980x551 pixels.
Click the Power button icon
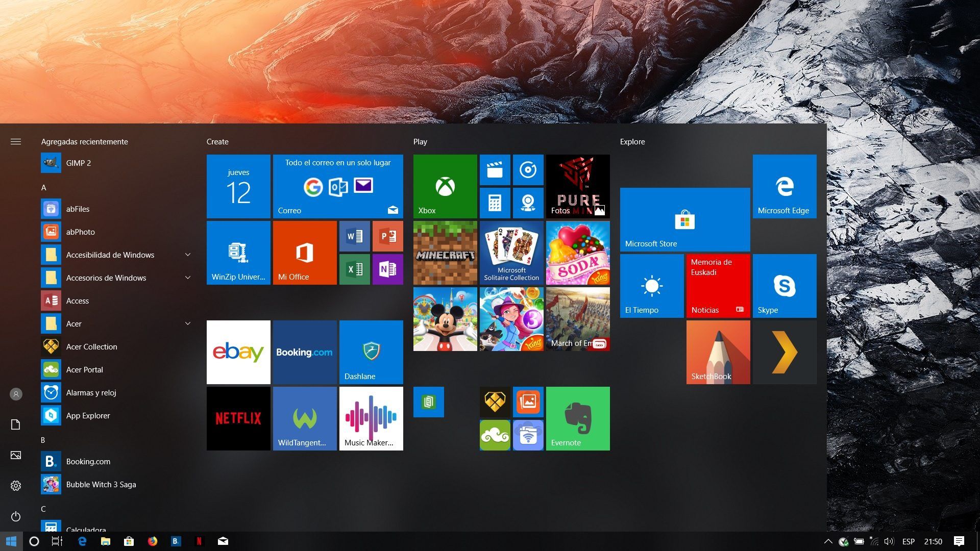pyautogui.click(x=16, y=516)
